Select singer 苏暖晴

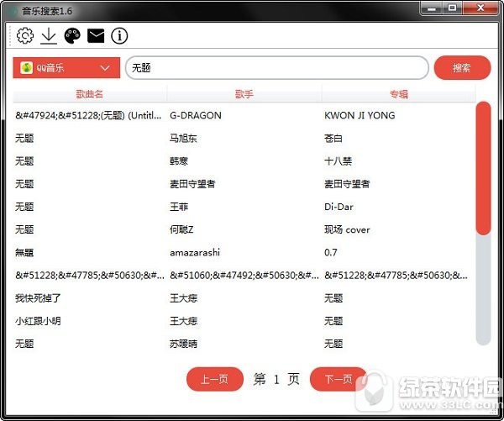coord(183,344)
